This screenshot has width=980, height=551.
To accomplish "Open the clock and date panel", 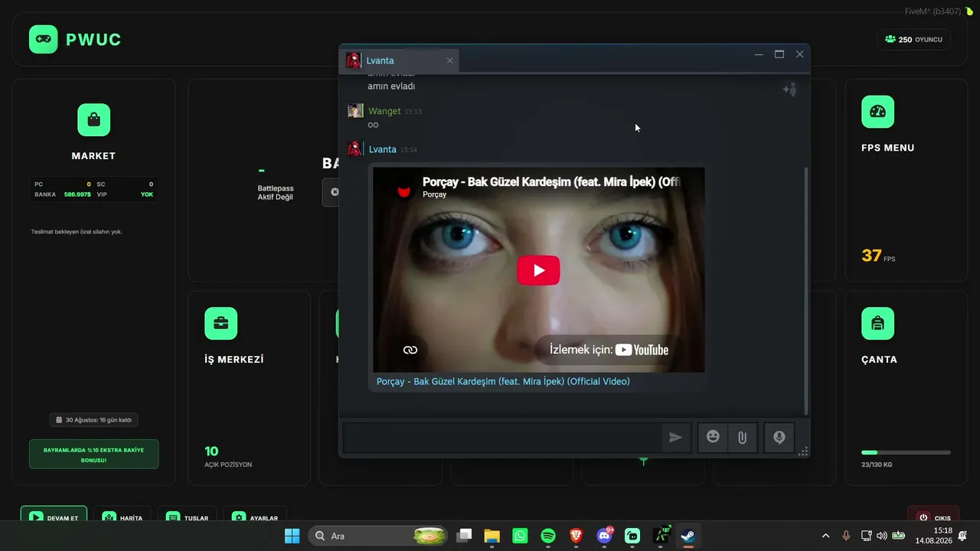I will coord(933,536).
